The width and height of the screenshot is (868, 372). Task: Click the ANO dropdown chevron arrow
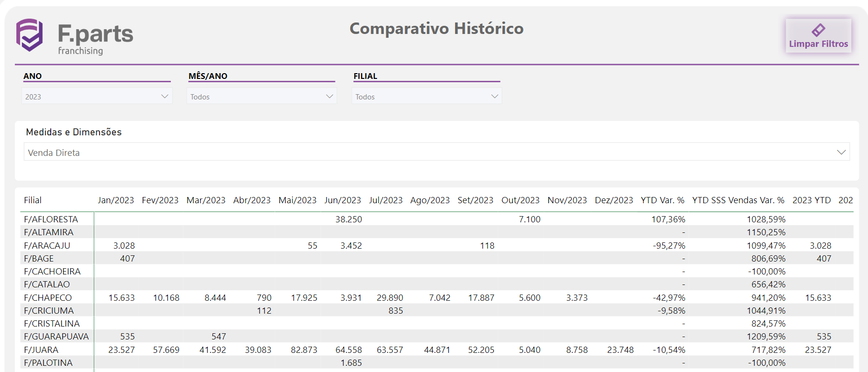(x=165, y=96)
